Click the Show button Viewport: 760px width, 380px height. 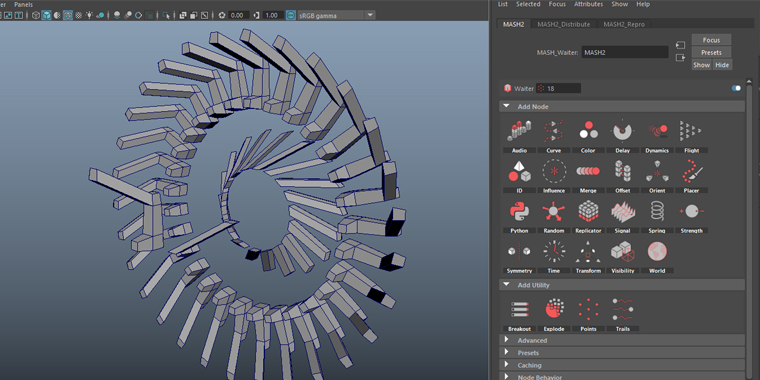[x=701, y=65]
